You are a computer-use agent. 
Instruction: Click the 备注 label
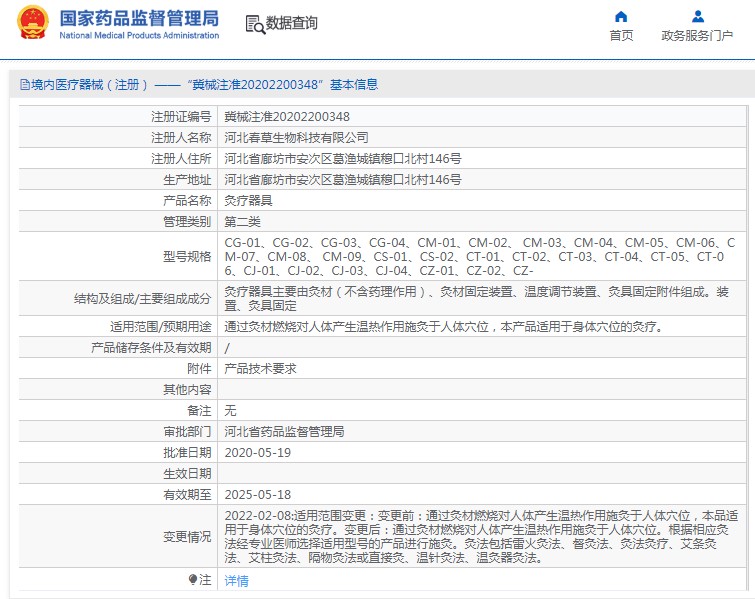pos(199,410)
